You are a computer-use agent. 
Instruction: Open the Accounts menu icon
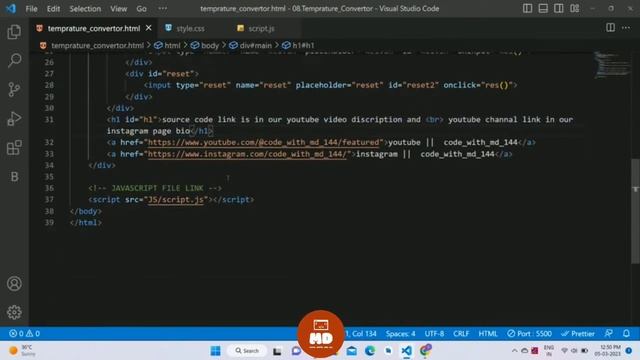(14, 283)
